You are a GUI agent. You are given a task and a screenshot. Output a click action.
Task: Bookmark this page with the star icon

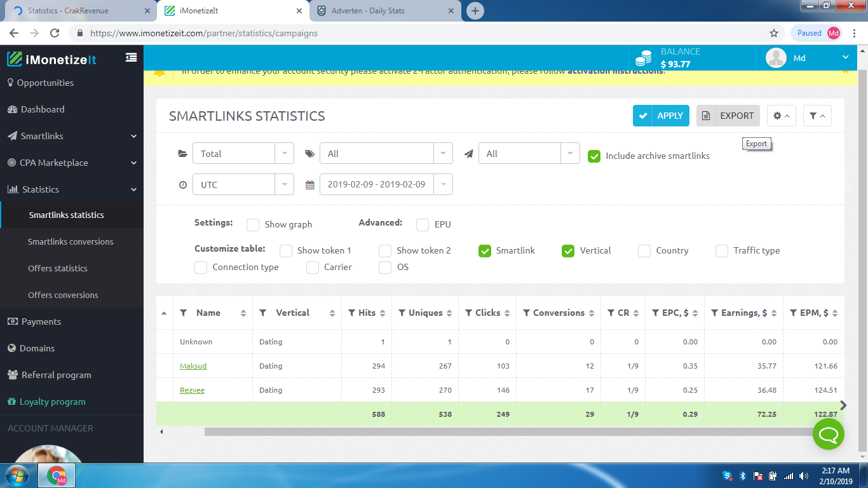click(x=773, y=33)
